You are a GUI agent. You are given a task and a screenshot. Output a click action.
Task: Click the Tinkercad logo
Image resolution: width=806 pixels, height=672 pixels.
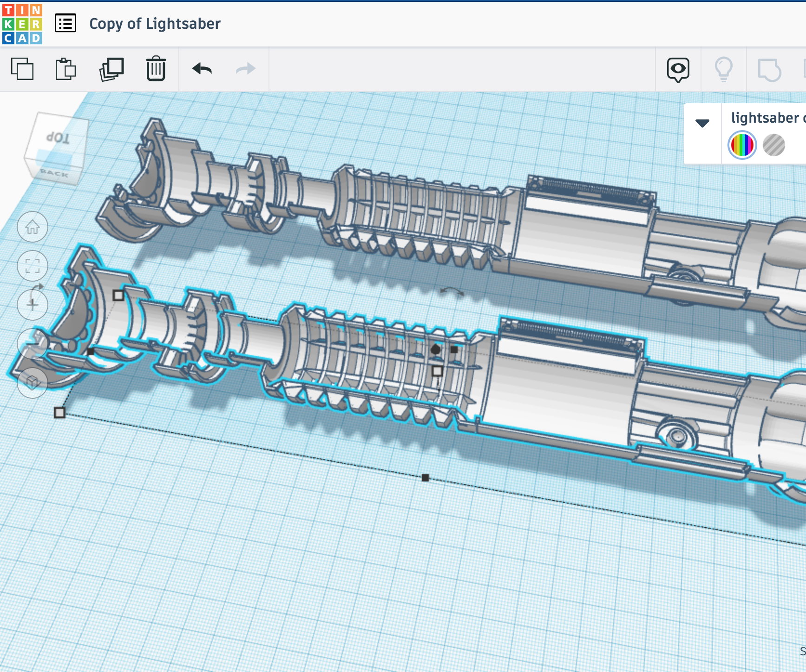point(22,24)
